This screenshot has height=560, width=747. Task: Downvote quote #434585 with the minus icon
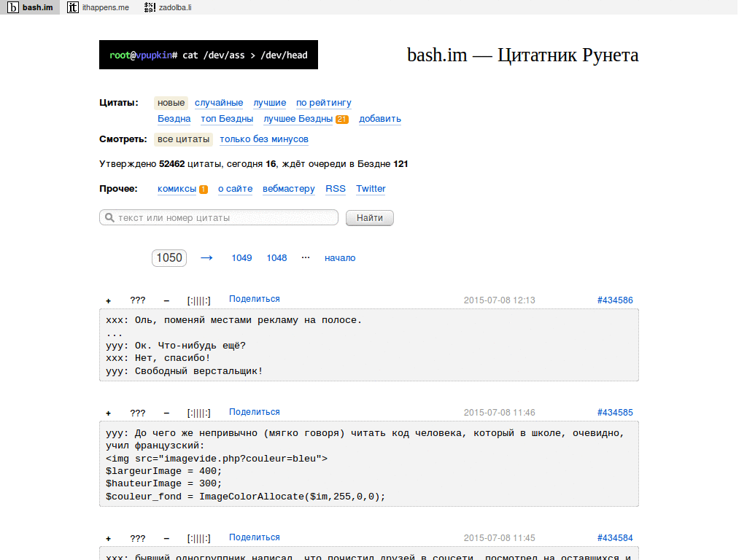tap(166, 413)
